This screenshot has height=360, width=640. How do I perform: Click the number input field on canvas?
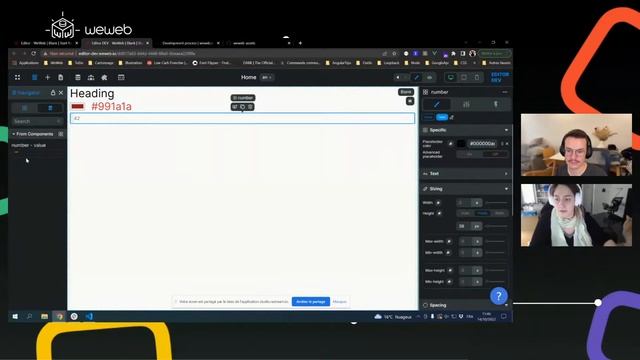pos(242,118)
